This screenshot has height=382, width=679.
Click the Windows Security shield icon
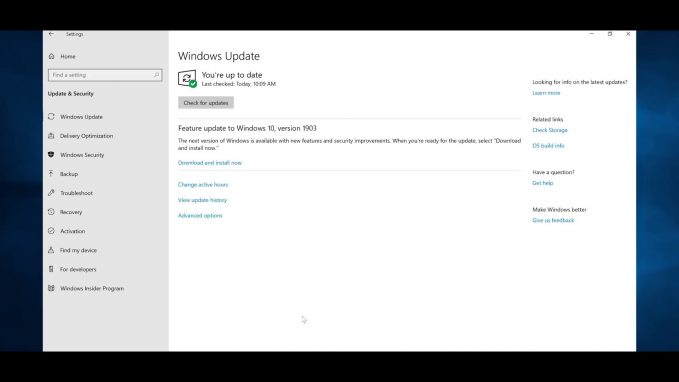click(51, 155)
